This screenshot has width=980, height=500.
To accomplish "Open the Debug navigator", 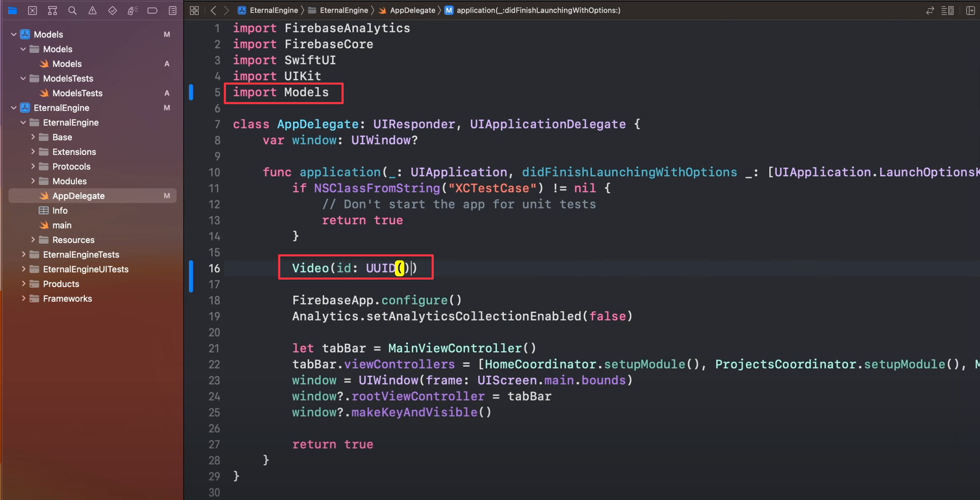I will coord(132,10).
